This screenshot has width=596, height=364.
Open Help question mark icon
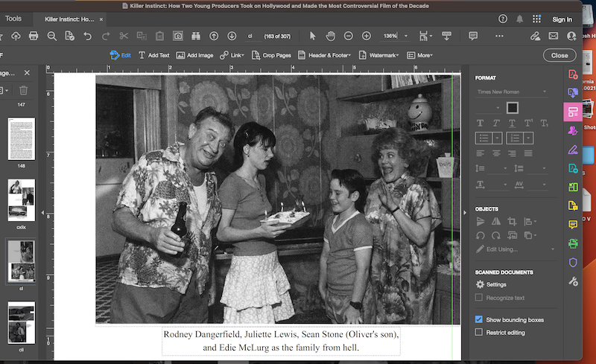tap(502, 19)
